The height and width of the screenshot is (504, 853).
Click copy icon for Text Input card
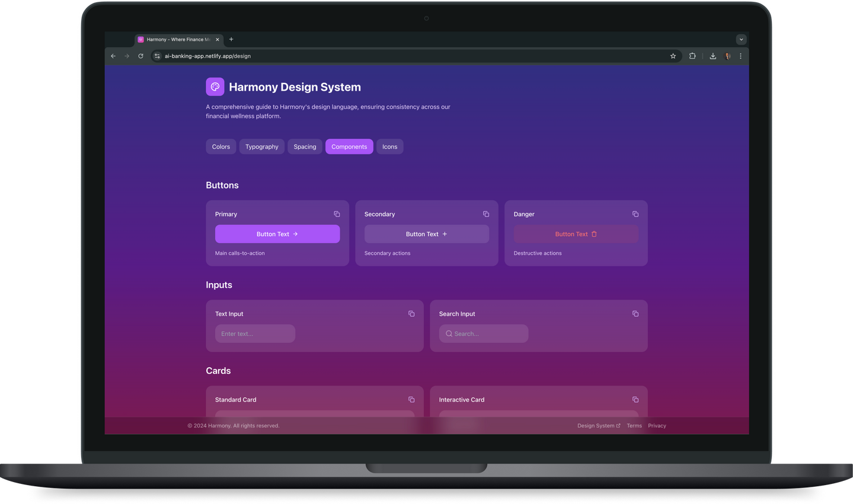click(411, 314)
